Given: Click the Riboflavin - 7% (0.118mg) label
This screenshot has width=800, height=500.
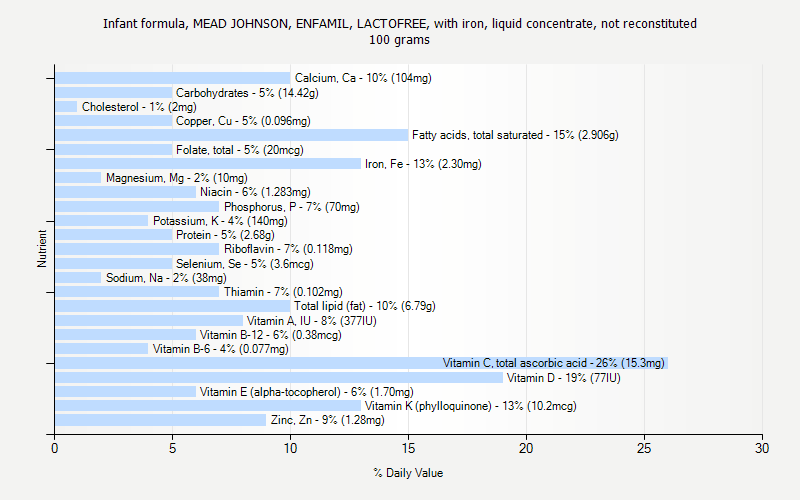Looking at the screenshot, I should click(288, 249).
